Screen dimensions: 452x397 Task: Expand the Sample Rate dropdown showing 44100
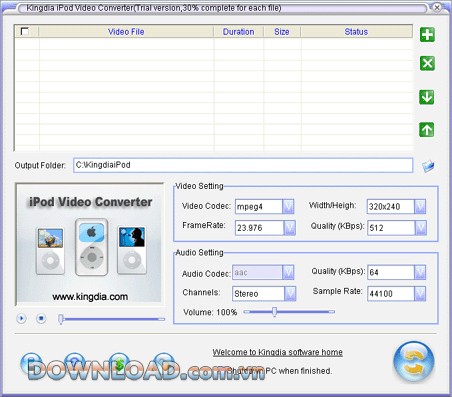click(420, 294)
